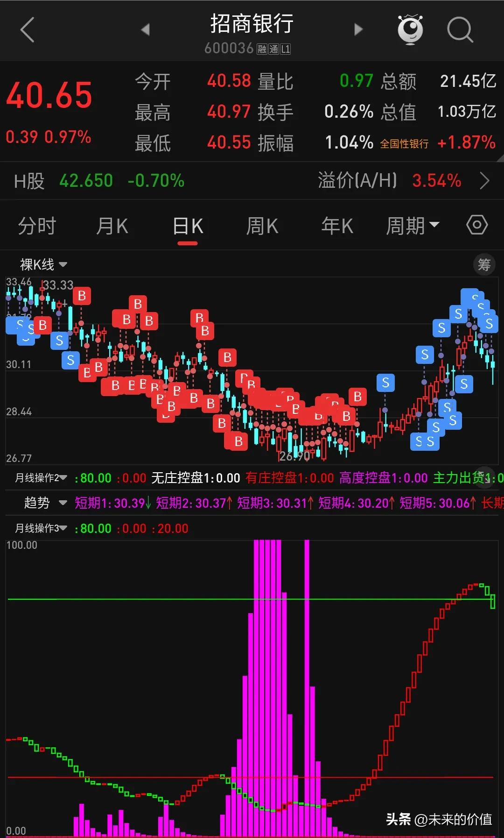This screenshot has width=504, height=838.
Task: Open the search magnifier icon
Action: pyautogui.click(x=460, y=30)
